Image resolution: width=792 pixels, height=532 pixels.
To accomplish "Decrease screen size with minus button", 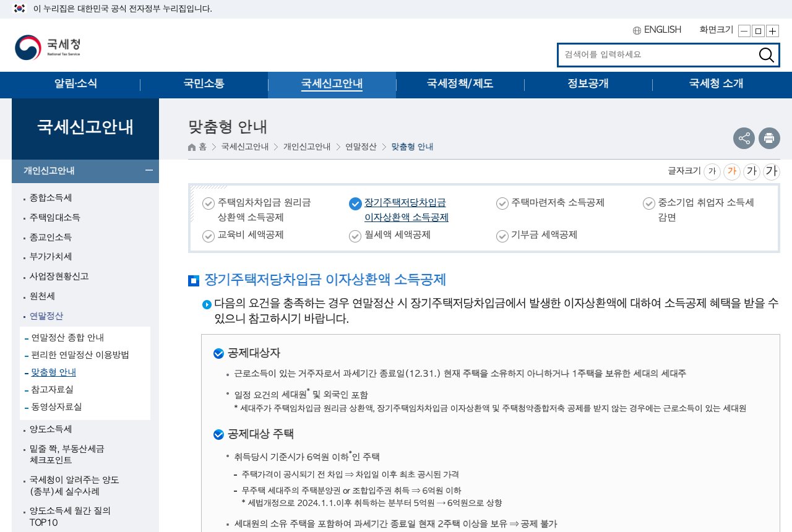I will pos(744,31).
